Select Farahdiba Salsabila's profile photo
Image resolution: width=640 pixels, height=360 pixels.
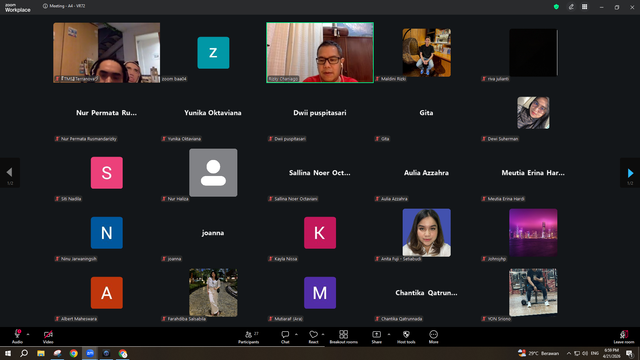pyautogui.click(x=213, y=293)
